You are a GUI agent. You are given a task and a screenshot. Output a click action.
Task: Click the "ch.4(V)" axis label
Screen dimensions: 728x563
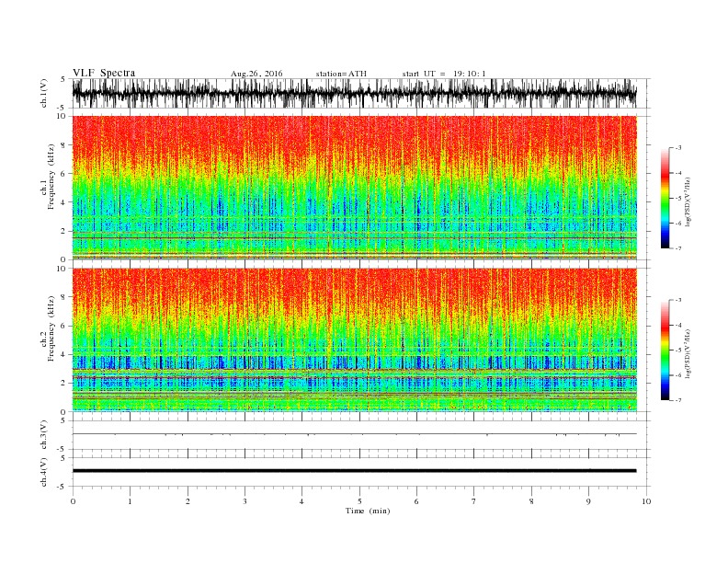point(44,472)
